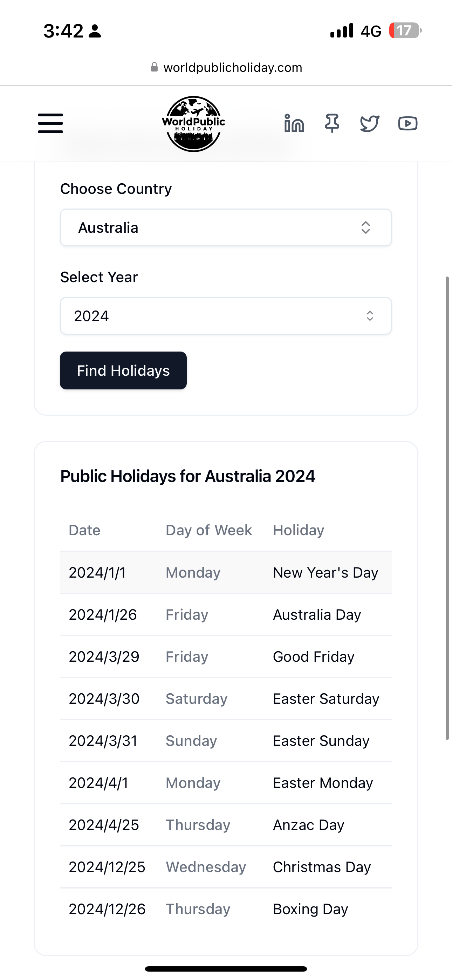Open the Pinterest pin icon
The height and width of the screenshot is (980, 452).
332,123
